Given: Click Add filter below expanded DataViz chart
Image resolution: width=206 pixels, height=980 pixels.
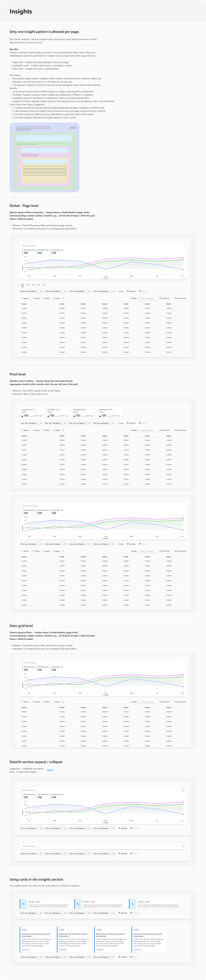Looking at the screenshot, I should 122,828.
